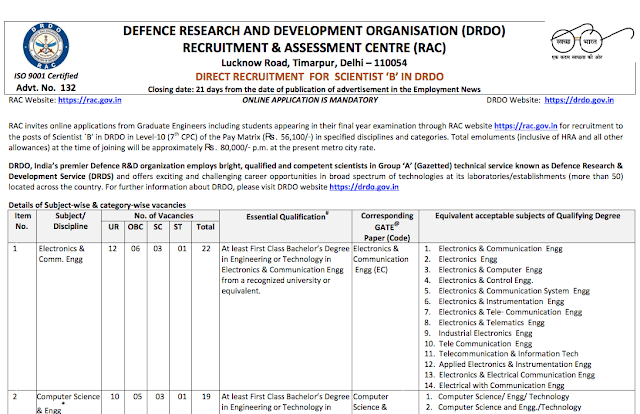Click the Swachh Bharat spectacles logo
640x414 pixels.
(x=591, y=41)
